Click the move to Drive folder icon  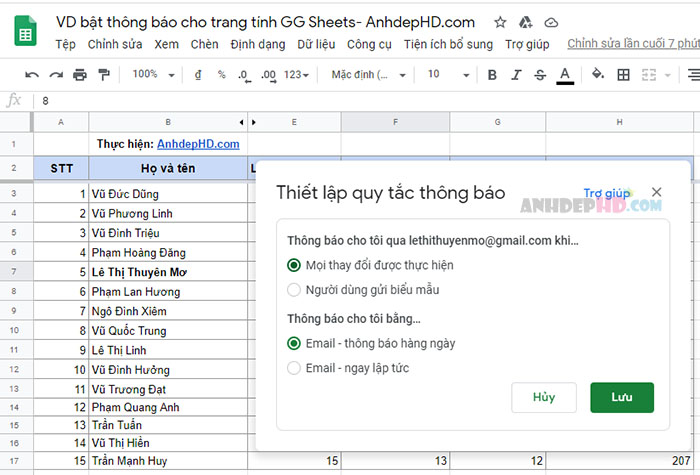[x=525, y=22]
